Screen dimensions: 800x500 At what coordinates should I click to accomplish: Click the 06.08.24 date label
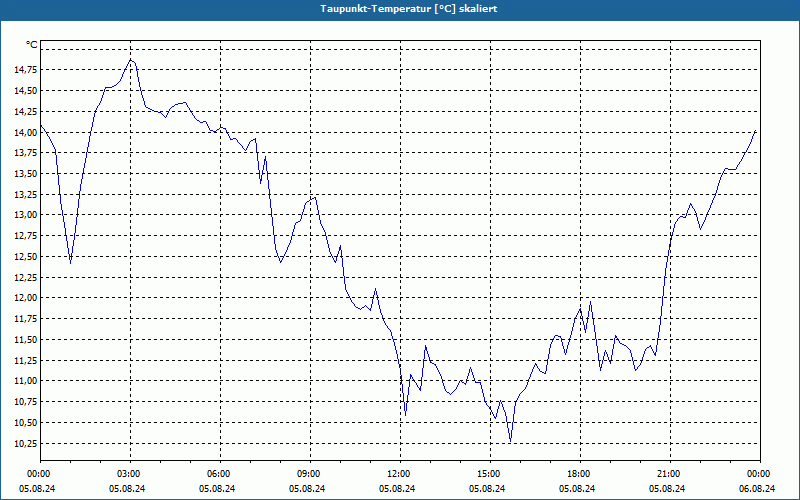click(757, 489)
